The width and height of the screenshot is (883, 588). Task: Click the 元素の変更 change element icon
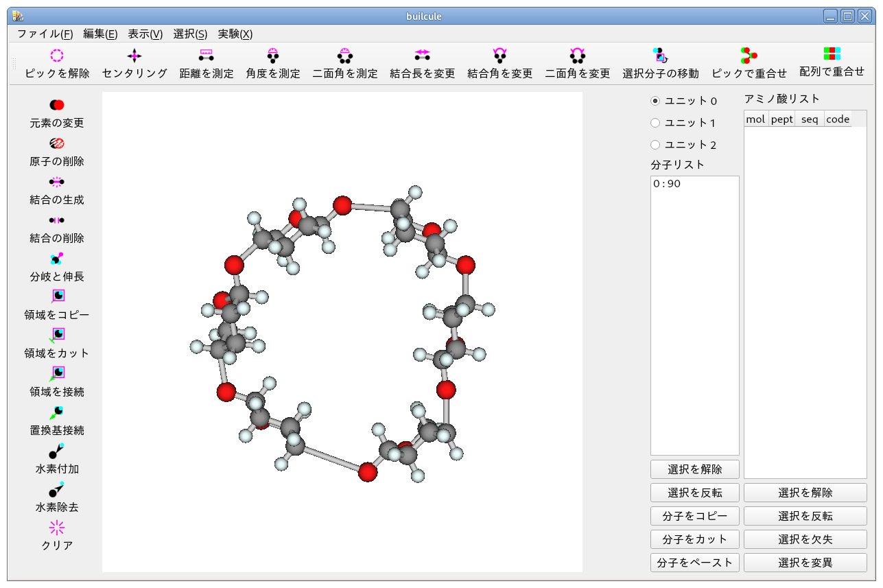(57, 106)
